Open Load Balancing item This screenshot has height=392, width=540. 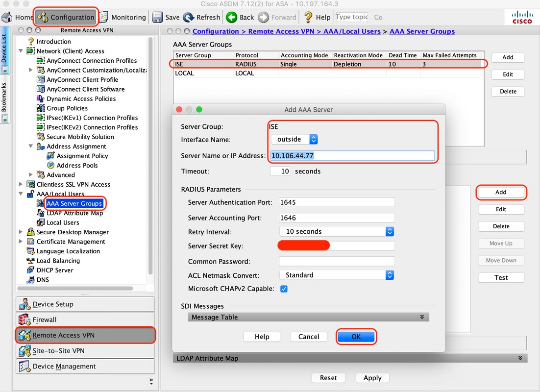(x=58, y=261)
